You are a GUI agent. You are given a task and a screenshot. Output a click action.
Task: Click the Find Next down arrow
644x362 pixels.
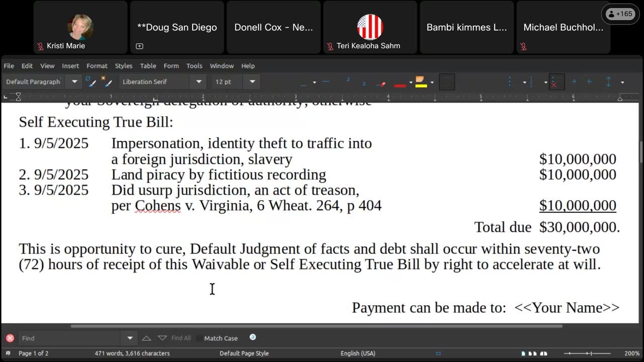(x=162, y=338)
